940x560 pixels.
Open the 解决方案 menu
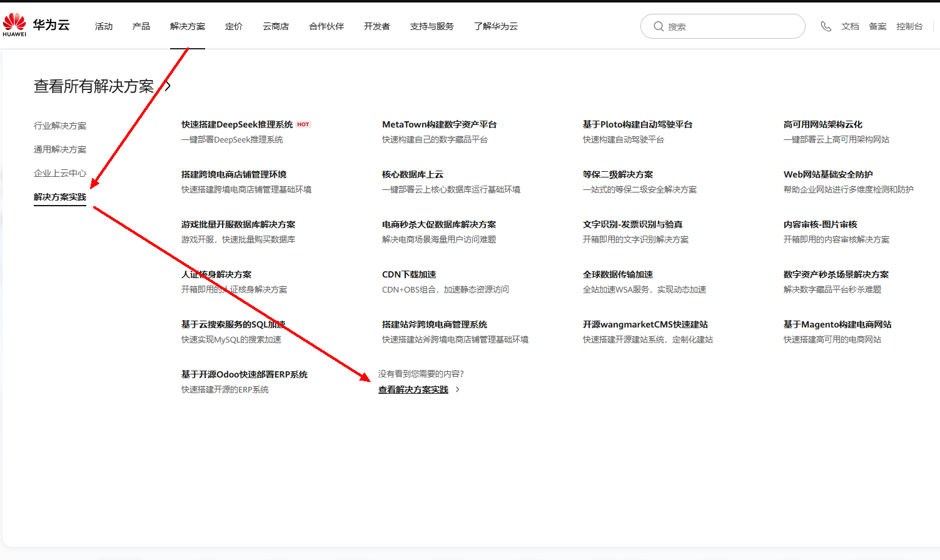pyautogui.click(x=188, y=26)
